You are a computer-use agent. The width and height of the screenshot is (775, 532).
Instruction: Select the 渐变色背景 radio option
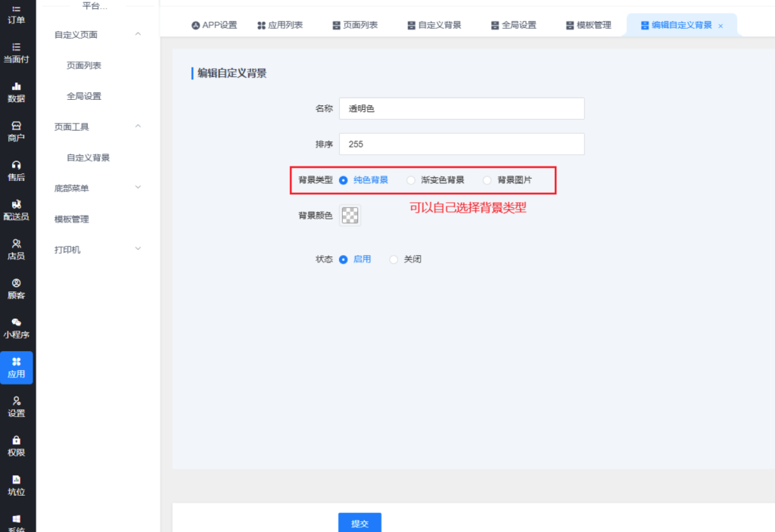point(411,180)
